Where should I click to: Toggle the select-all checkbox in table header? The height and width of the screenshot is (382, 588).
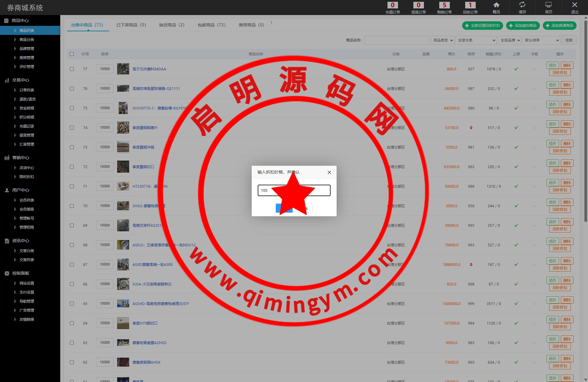[x=72, y=54]
